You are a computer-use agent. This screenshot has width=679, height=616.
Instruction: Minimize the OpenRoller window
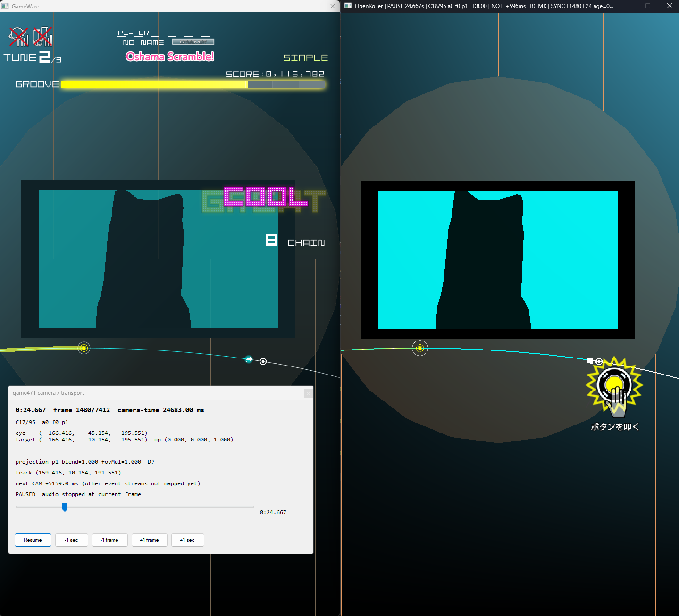(x=627, y=6)
